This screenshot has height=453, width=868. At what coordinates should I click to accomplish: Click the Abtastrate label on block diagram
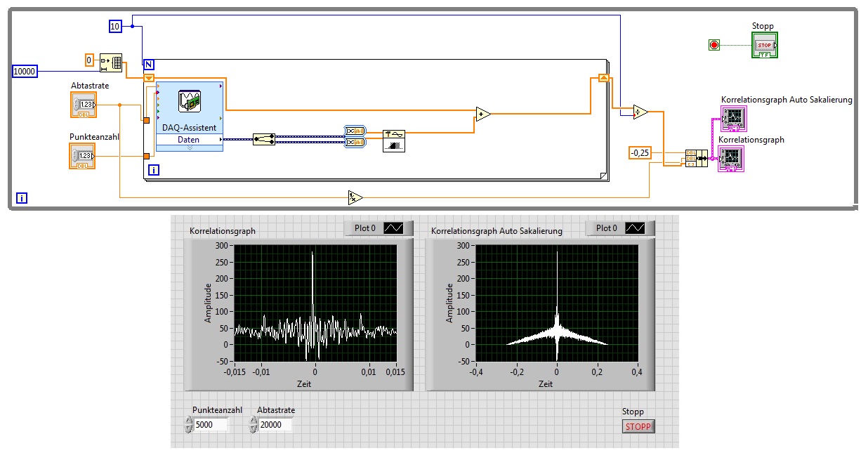tap(90, 86)
